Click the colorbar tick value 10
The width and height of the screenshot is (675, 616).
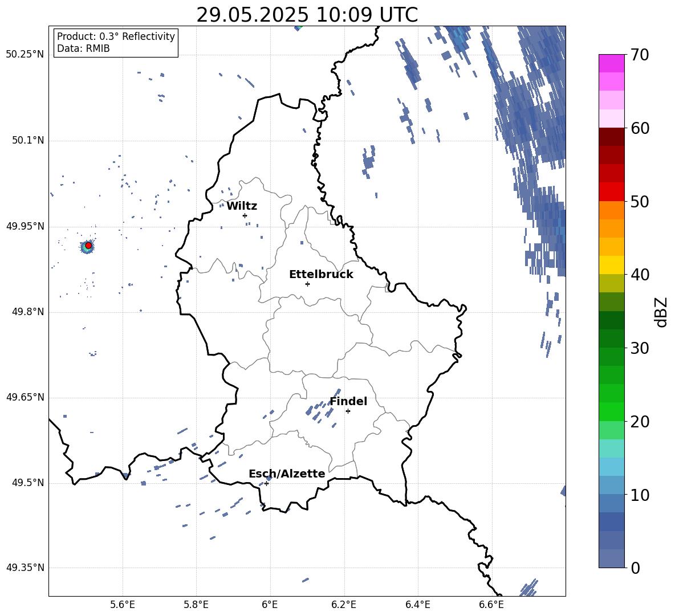click(640, 495)
